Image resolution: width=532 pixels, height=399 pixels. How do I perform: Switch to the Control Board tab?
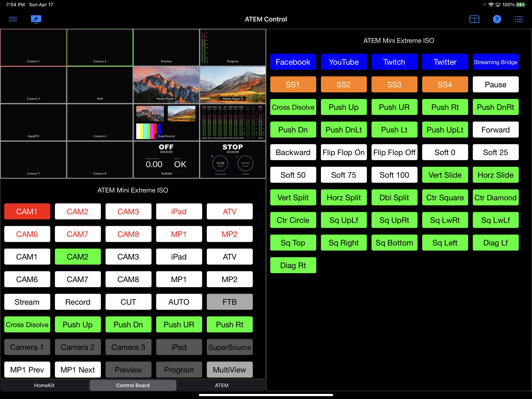(133, 385)
